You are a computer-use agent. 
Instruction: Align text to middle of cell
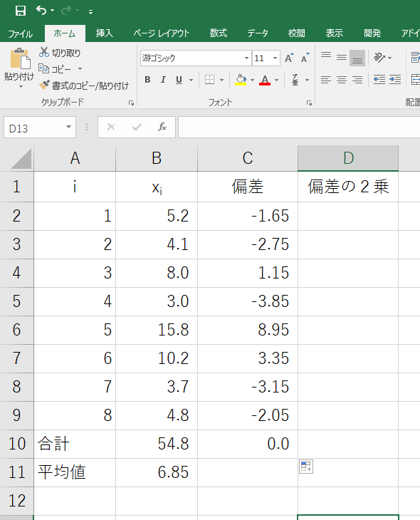[x=342, y=58]
